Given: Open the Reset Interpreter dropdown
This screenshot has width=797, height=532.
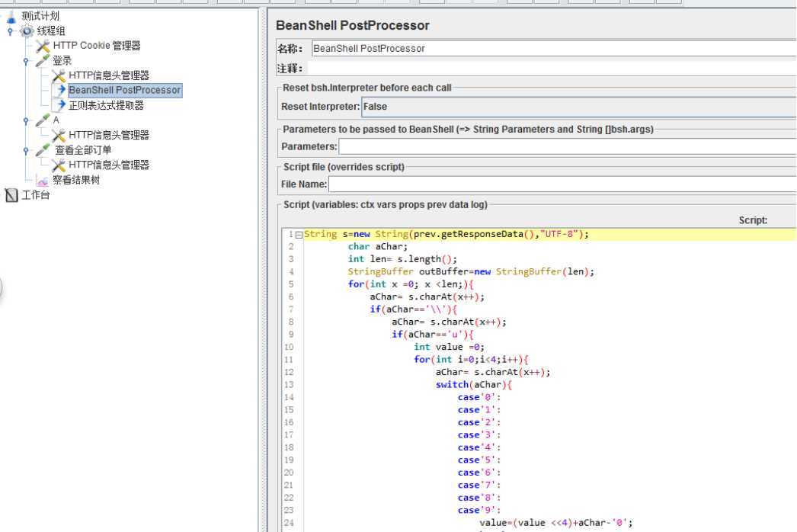Looking at the screenshot, I should (x=579, y=107).
